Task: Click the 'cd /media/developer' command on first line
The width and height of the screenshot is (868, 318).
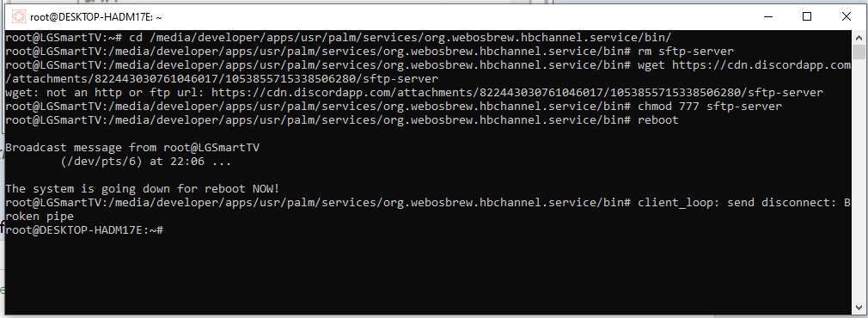Action: coord(400,38)
